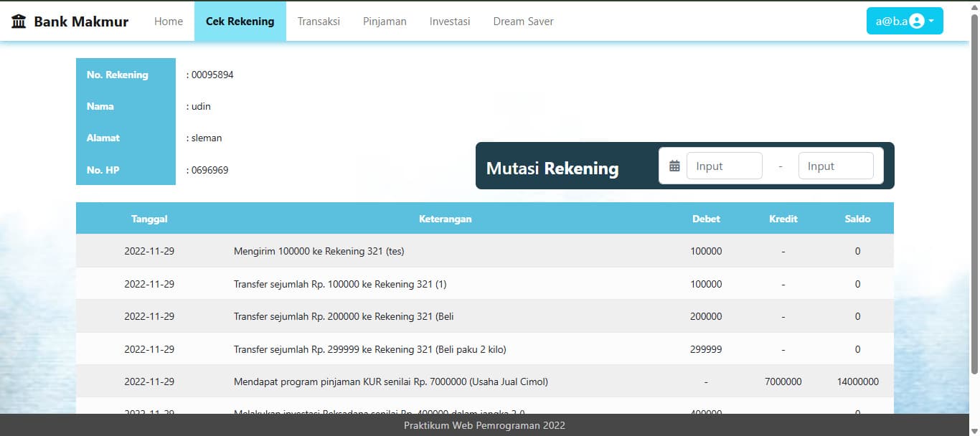Screen dimensions: 980x436
Task: Click the calendar icon beside the date inputs
Action: (674, 165)
